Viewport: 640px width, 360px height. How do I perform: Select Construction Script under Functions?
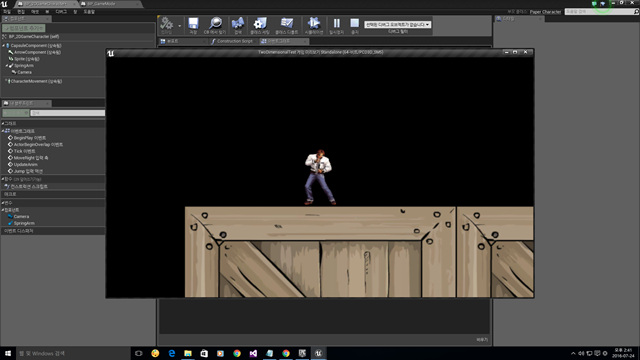pos(29,187)
